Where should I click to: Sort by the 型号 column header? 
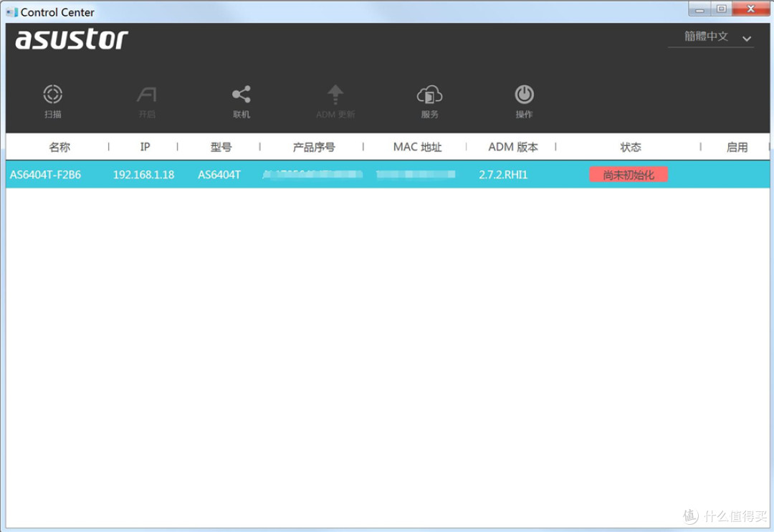click(x=221, y=147)
